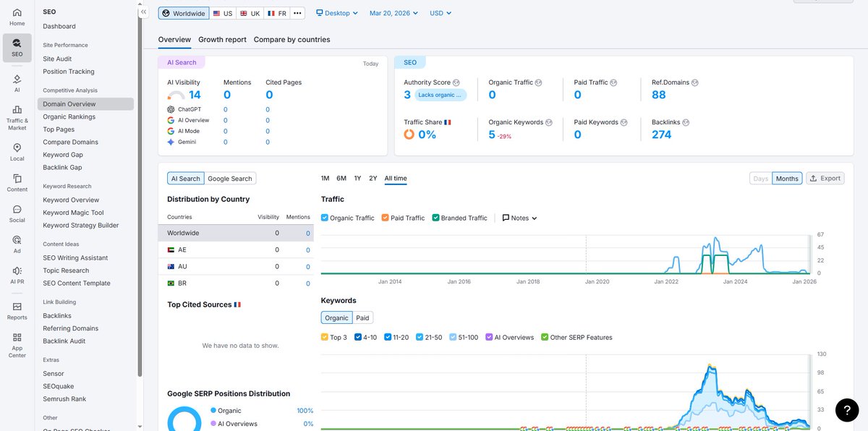The width and height of the screenshot is (868, 431).
Task: Open the Reports rail icon
Action: [17, 311]
